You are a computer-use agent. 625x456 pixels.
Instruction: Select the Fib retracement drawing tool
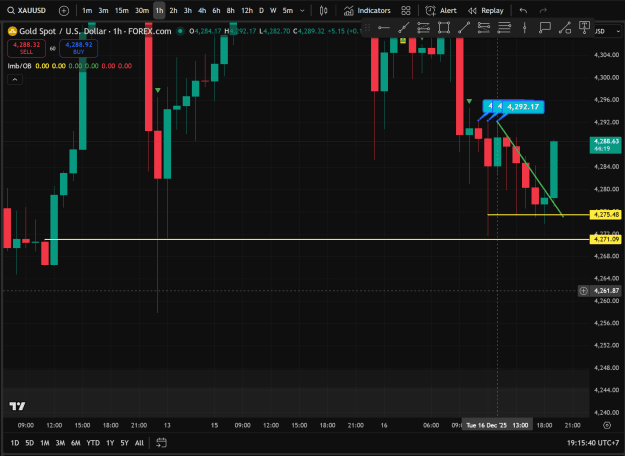point(424,28)
